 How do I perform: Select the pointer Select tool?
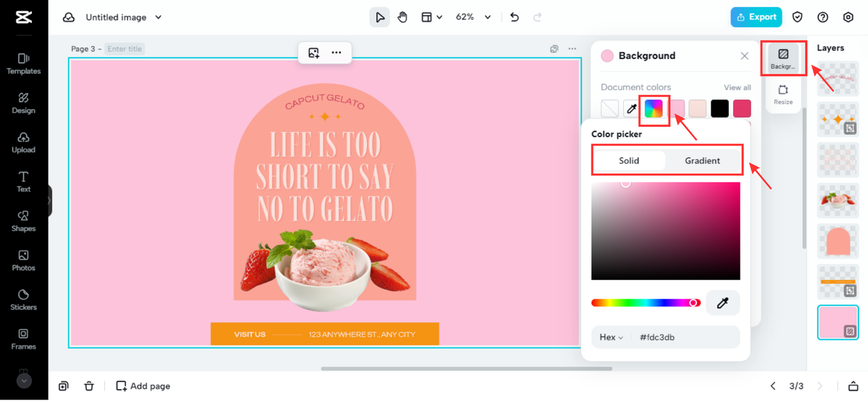pyautogui.click(x=380, y=18)
